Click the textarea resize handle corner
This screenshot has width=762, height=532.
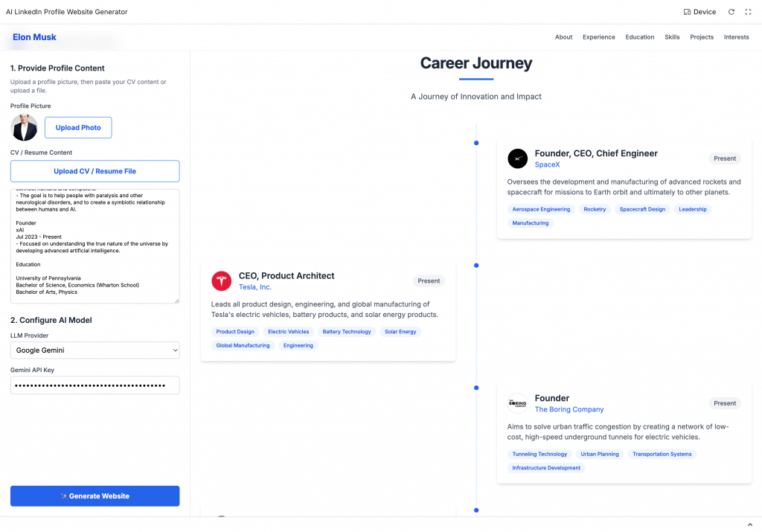(176, 301)
